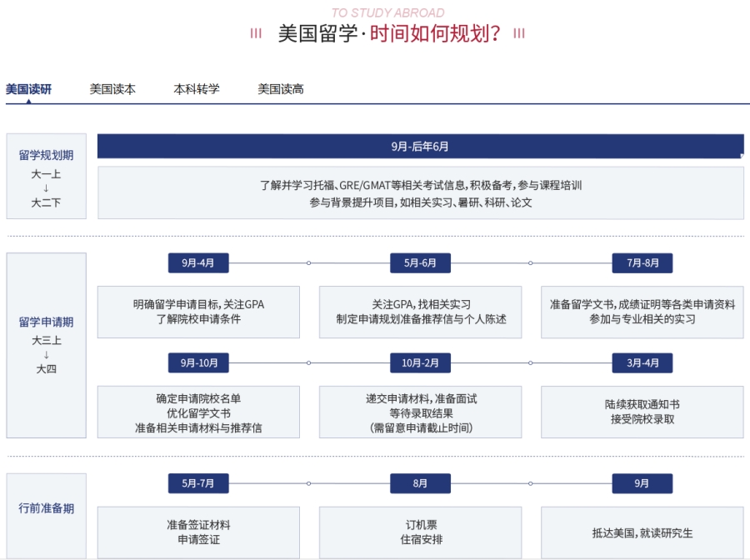Click the active 美国读研 tab
The height and width of the screenshot is (560, 750).
[28, 89]
